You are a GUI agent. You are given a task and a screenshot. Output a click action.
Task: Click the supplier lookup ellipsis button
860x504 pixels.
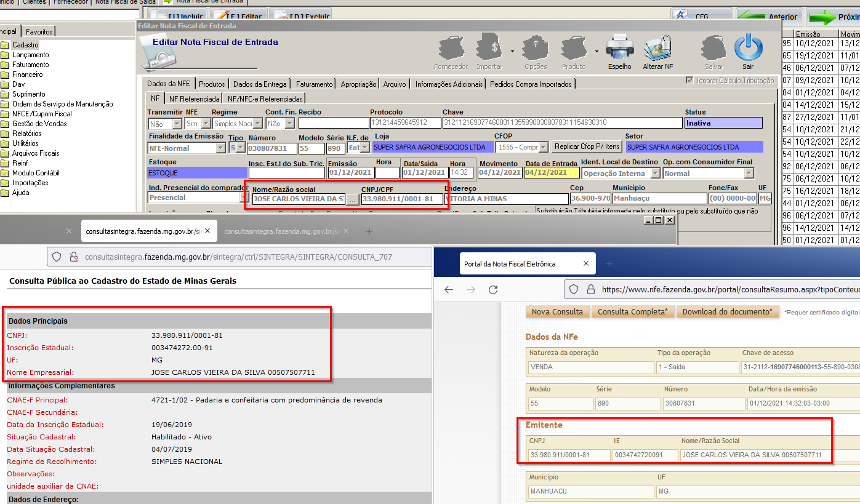(x=352, y=199)
